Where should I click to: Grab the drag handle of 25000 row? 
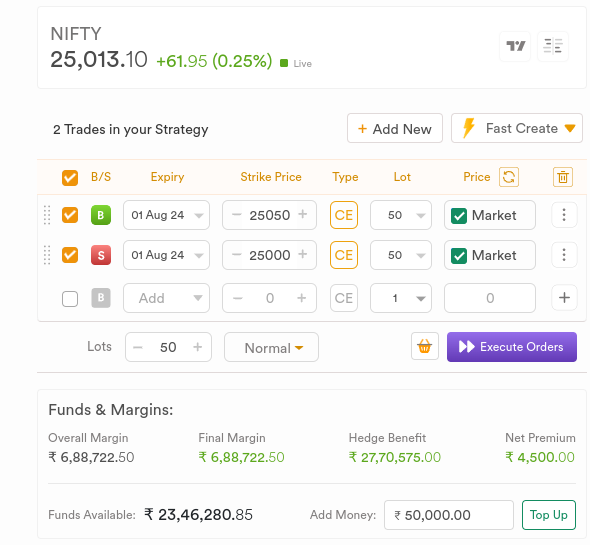point(47,255)
